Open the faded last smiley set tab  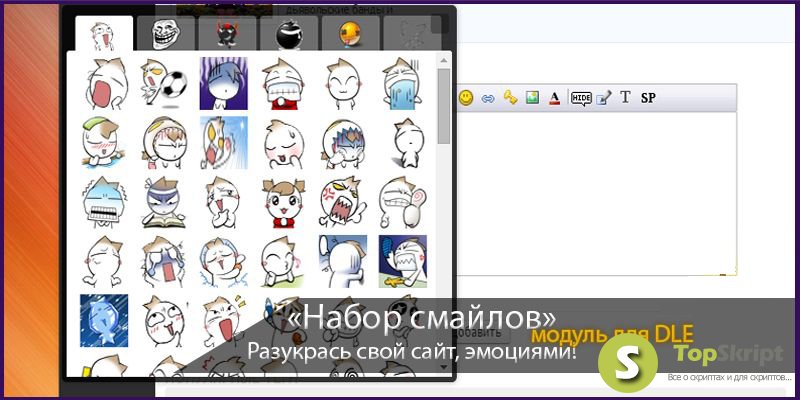(x=412, y=33)
